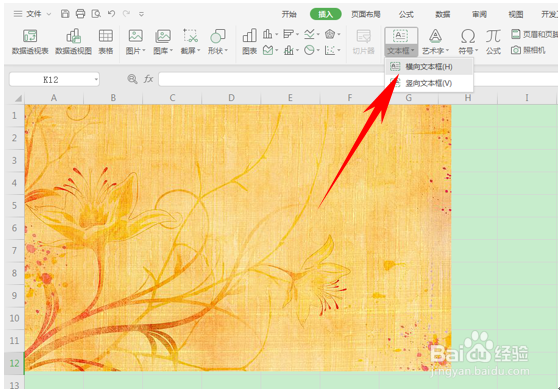Click the 文本框 text box button
This screenshot has height=391, width=560.
click(x=401, y=42)
